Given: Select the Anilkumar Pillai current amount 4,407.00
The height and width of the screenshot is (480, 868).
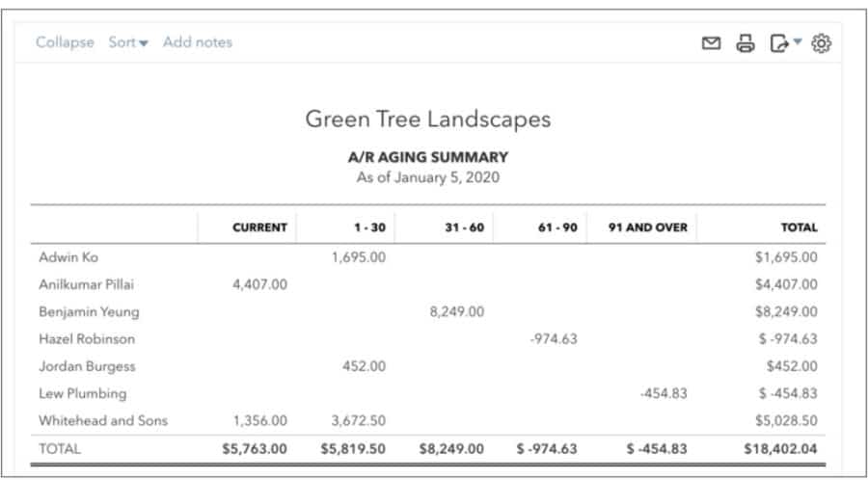Looking at the screenshot, I should pos(259,285).
